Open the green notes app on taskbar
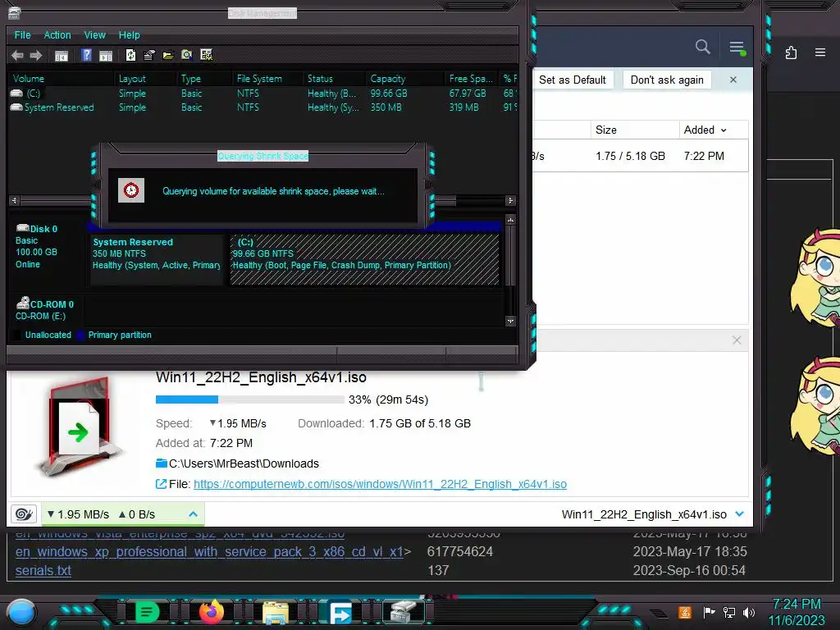The height and width of the screenshot is (630, 840). [x=147, y=612]
